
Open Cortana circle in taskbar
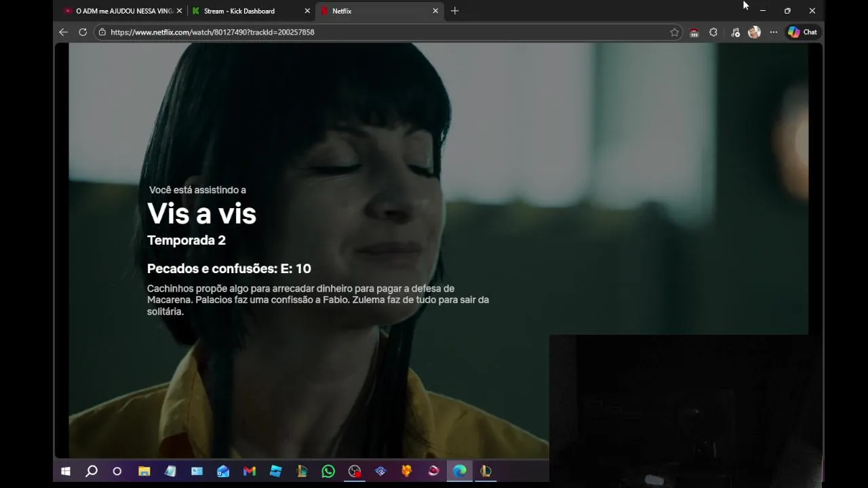[x=117, y=471]
